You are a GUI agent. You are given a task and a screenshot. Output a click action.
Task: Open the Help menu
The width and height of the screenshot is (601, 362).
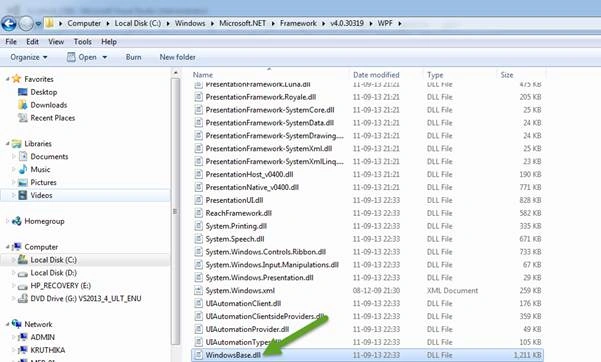click(109, 42)
